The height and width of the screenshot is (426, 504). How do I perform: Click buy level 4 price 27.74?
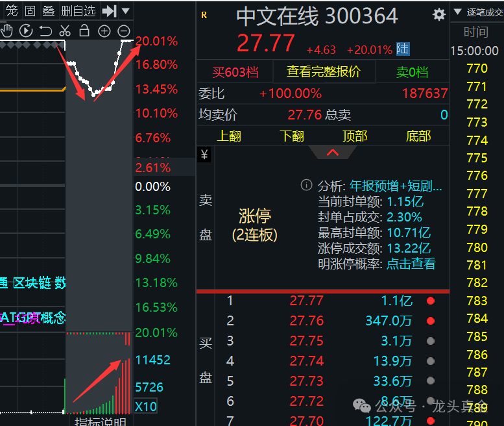point(307,361)
